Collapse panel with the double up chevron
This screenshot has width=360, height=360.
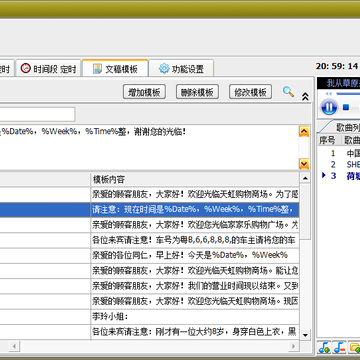[x=305, y=96]
